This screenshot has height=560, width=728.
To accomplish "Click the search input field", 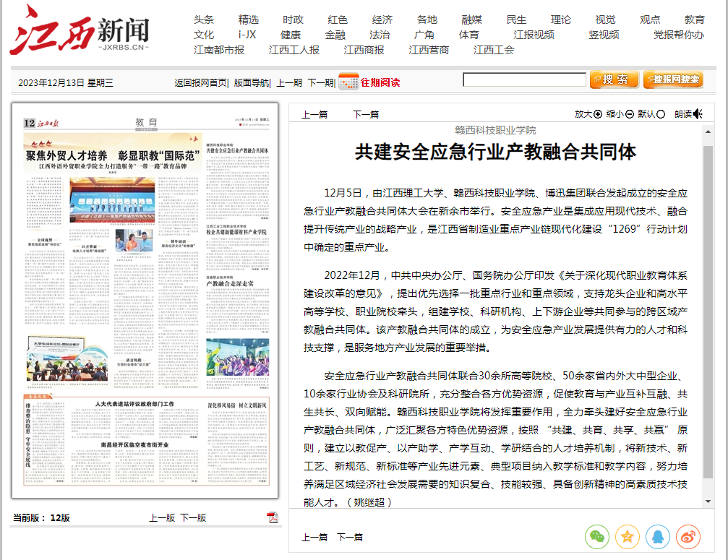I will (x=524, y=79).
